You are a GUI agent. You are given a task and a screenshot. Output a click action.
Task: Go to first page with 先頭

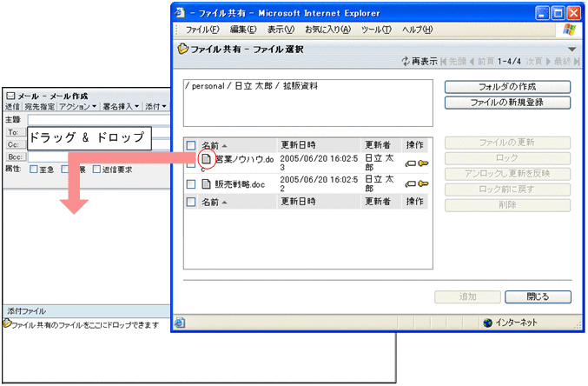453,62
